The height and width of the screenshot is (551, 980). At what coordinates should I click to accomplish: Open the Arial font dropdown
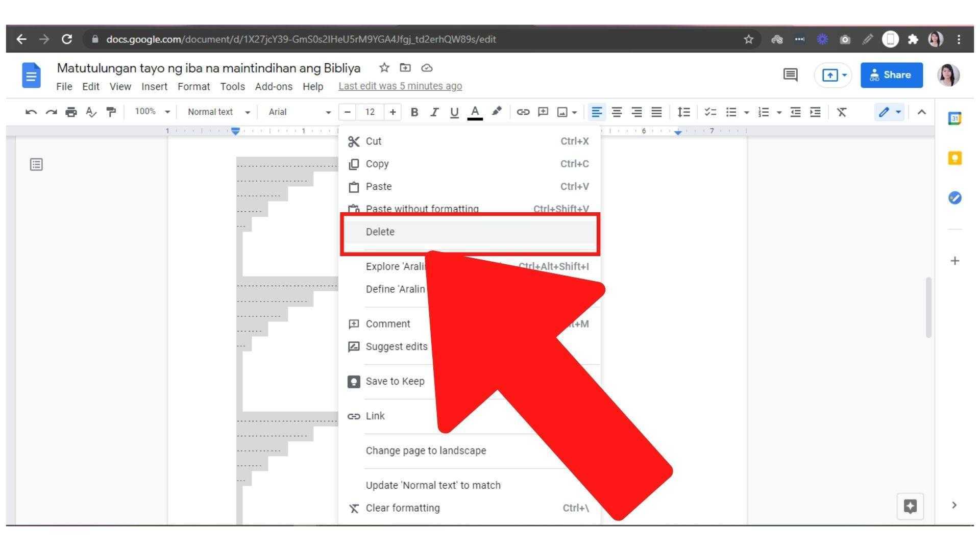pyautogui.click(x=300, y=112)
